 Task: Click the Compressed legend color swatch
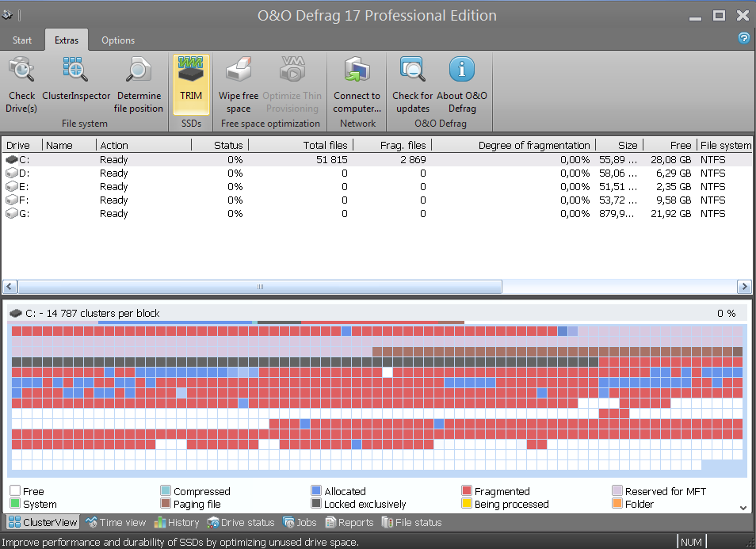click(x=166, y=490)
